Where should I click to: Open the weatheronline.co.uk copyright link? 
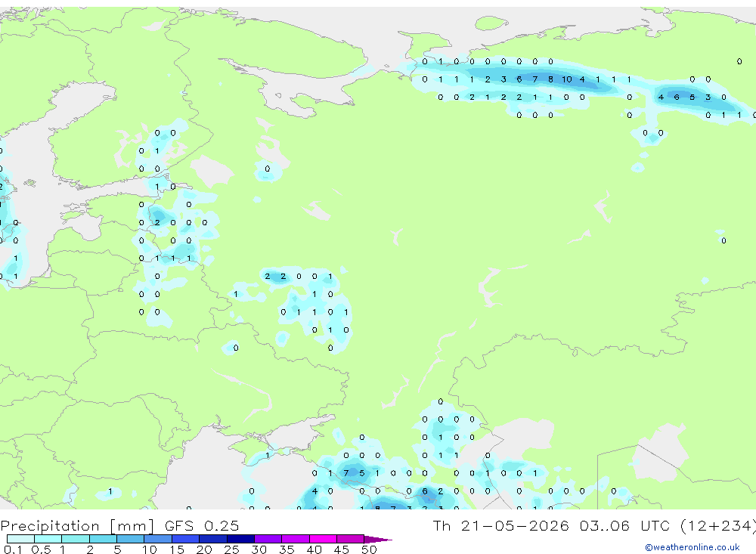tap(692, 547)
